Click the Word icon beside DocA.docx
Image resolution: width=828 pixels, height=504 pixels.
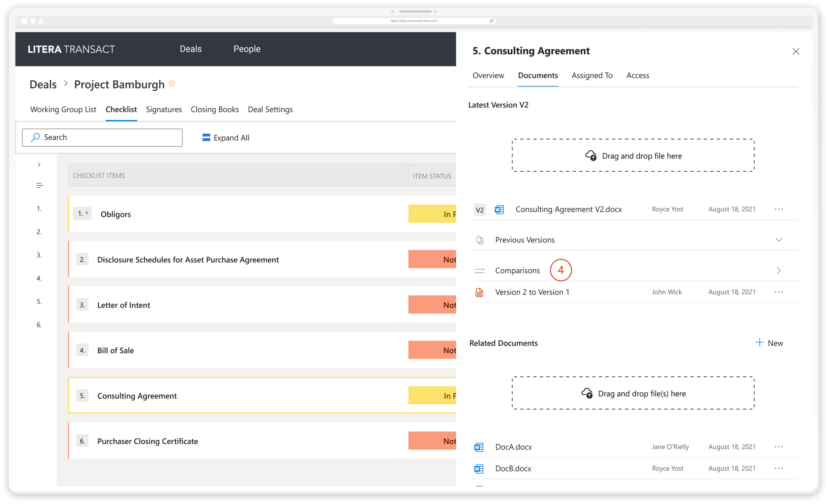pos(479,447)
